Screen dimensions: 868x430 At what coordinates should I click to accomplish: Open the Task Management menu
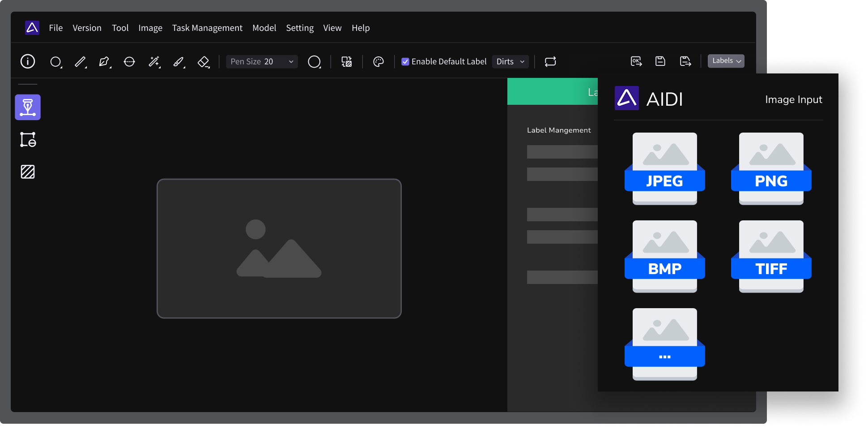tap(207, 28)
